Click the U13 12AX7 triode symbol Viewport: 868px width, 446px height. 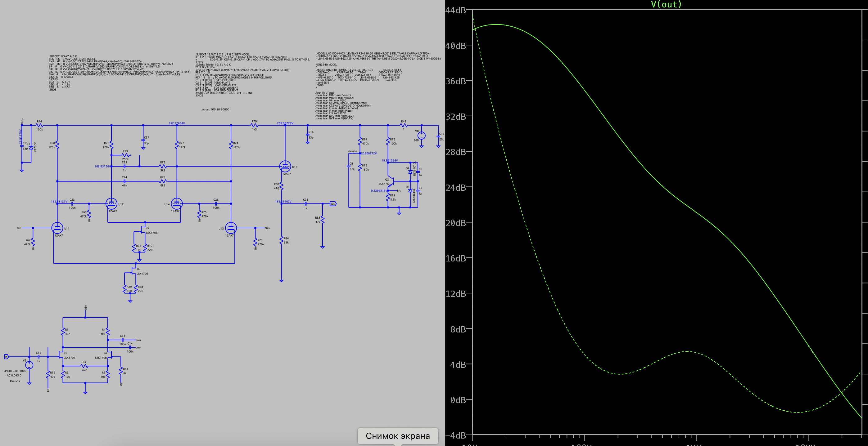click(231, 228)
